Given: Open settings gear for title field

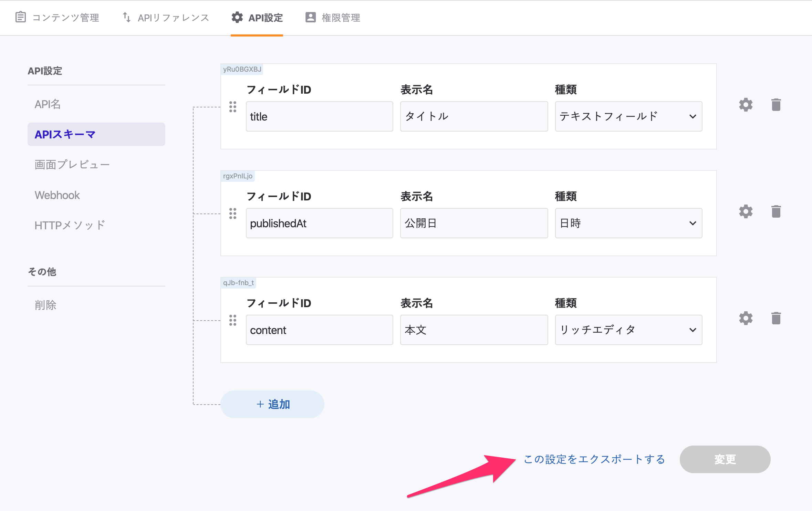Looking at the screenshot, I should pyautogui.click(x=746, y=105).
